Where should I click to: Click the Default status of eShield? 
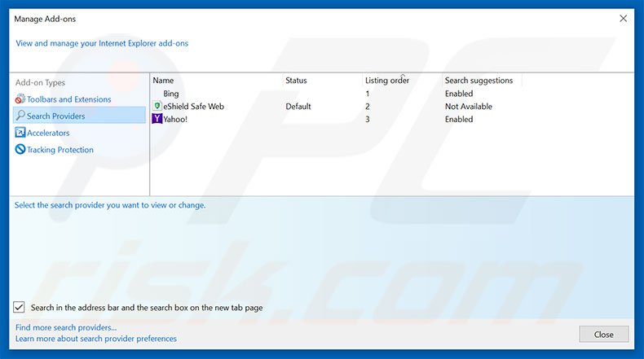(x=298, y=107)
